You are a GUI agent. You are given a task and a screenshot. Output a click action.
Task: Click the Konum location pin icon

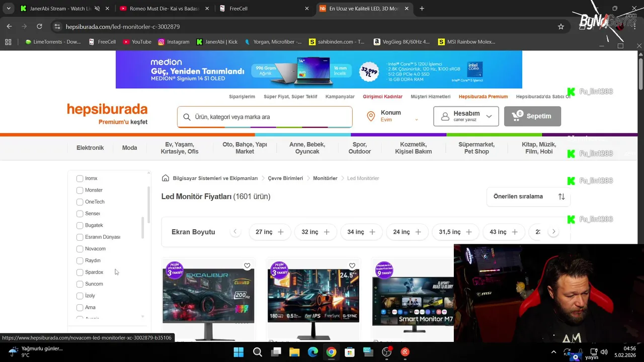tap(371, 116)
